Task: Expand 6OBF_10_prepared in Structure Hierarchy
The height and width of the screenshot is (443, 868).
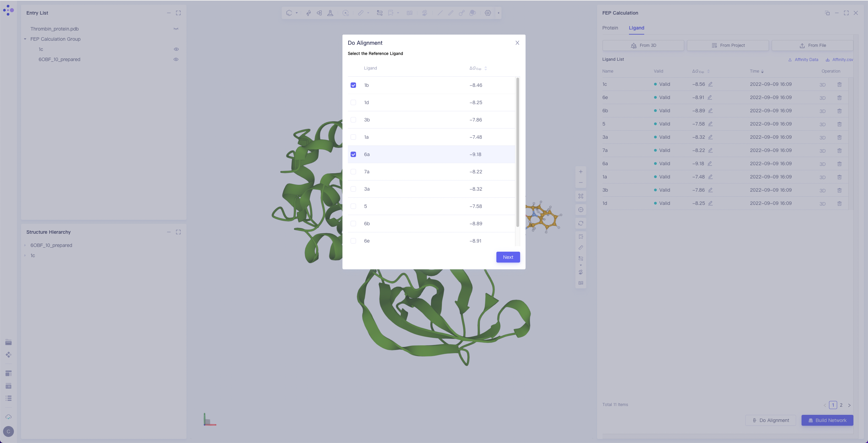Action: click(25, 245)
